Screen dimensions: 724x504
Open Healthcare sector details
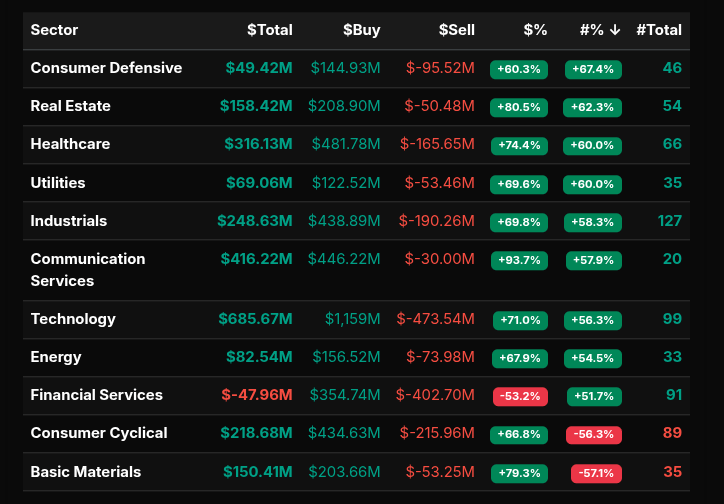[70, 144]
